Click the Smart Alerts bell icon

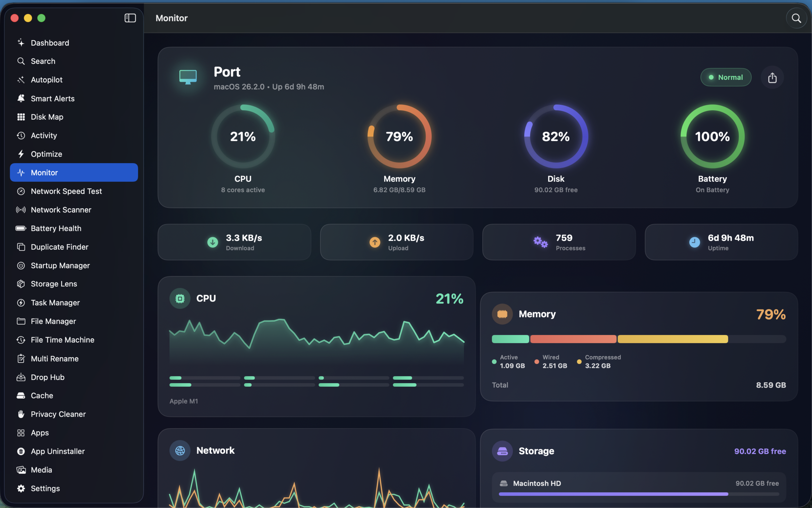point(21,98)
